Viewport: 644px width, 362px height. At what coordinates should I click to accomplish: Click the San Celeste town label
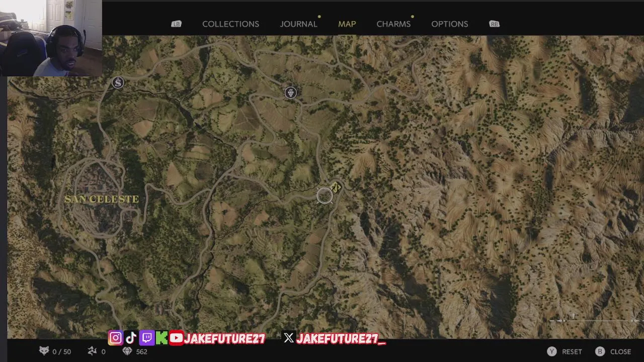[x=102, y=199]
